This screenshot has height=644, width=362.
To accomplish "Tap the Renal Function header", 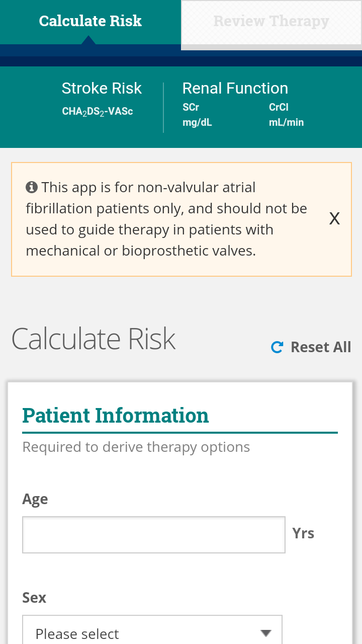I will click(235, 88).
